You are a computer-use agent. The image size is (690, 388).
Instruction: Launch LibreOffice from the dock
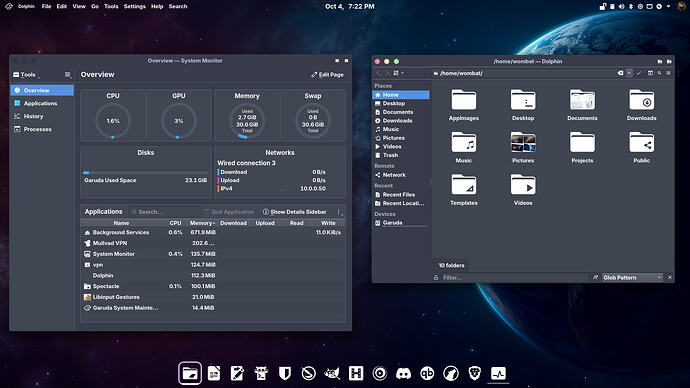point(214,373)
